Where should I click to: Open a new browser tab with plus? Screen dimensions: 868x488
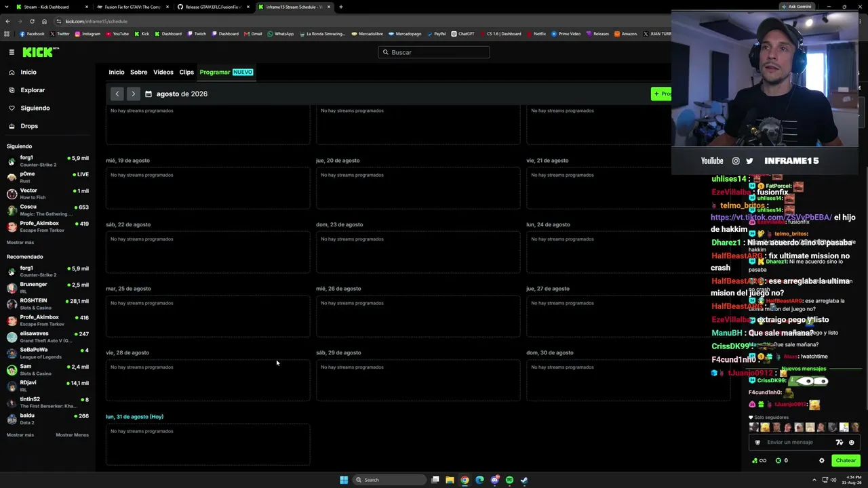pyautogui.click(x=341, y=7)
